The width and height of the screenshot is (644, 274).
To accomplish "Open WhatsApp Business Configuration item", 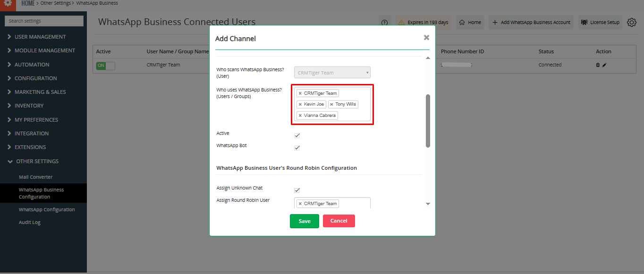I will coord(43,193).
